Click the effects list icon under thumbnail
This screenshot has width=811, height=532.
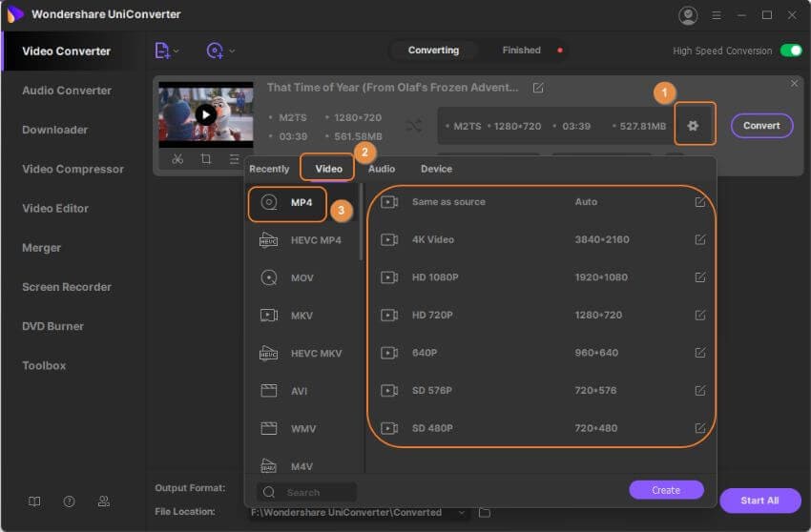[235, 159]
